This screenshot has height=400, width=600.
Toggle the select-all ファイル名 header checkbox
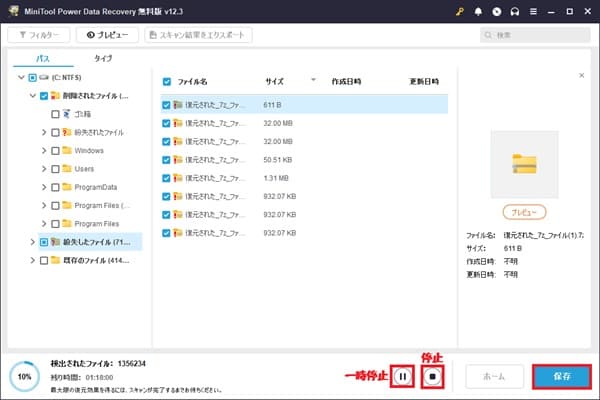167,82
